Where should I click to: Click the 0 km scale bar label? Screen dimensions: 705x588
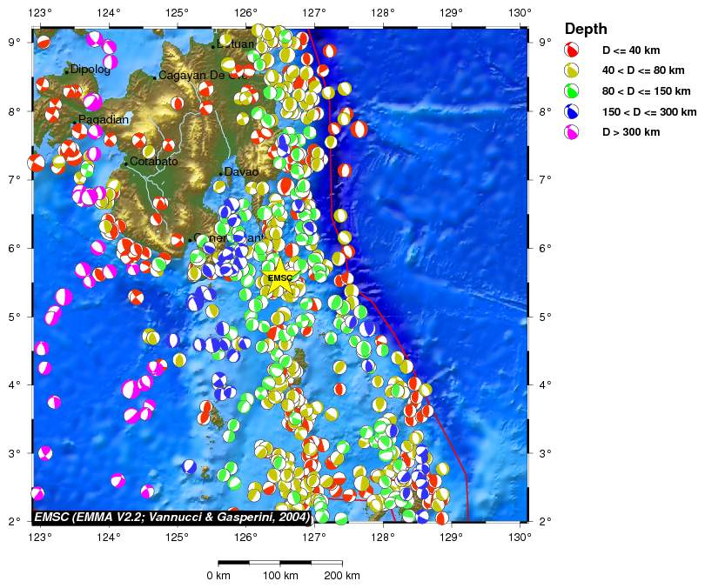pos(218,576)
